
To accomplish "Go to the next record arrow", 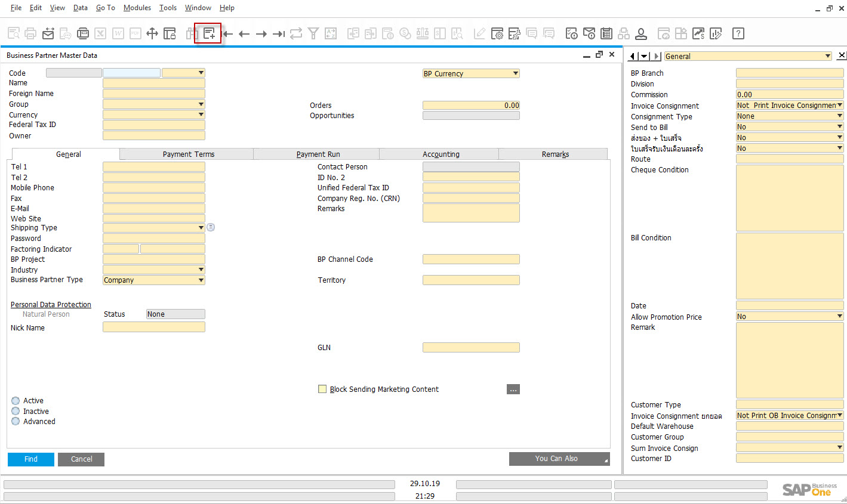I will coord(261,34).
